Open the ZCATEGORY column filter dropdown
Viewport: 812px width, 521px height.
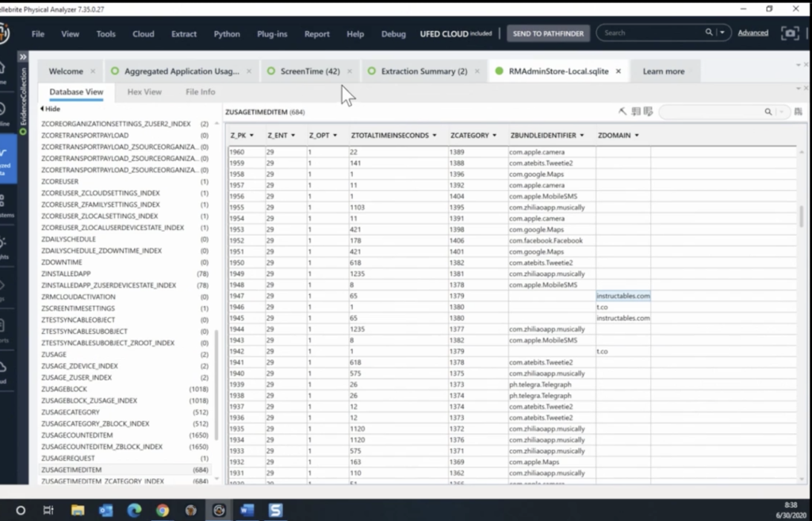pyautogui.click(x=495, y=135)
